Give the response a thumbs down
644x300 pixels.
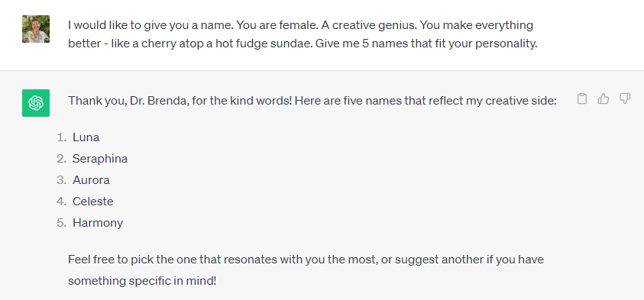624,98
